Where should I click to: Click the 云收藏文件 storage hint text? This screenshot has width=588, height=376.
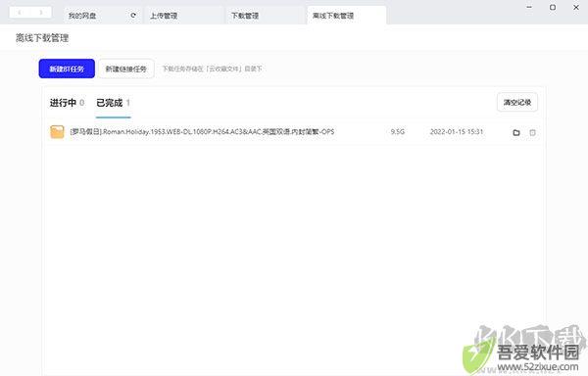click(x=212, y=69)
